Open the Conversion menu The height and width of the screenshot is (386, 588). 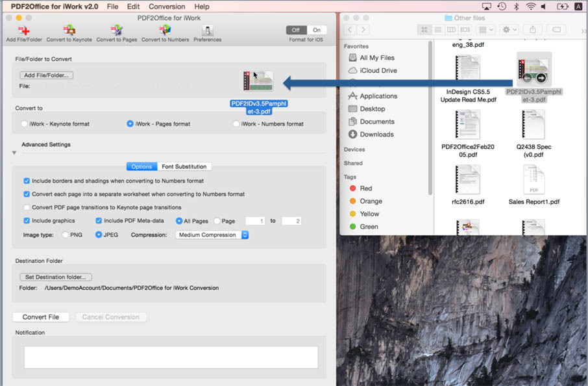[x=167, y=6]
